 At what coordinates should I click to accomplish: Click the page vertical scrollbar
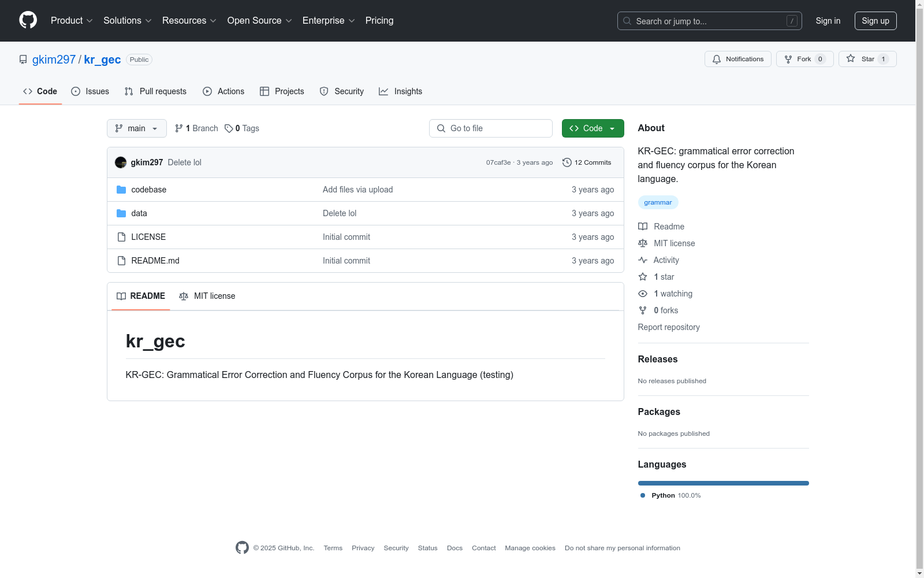pos(919,289)
